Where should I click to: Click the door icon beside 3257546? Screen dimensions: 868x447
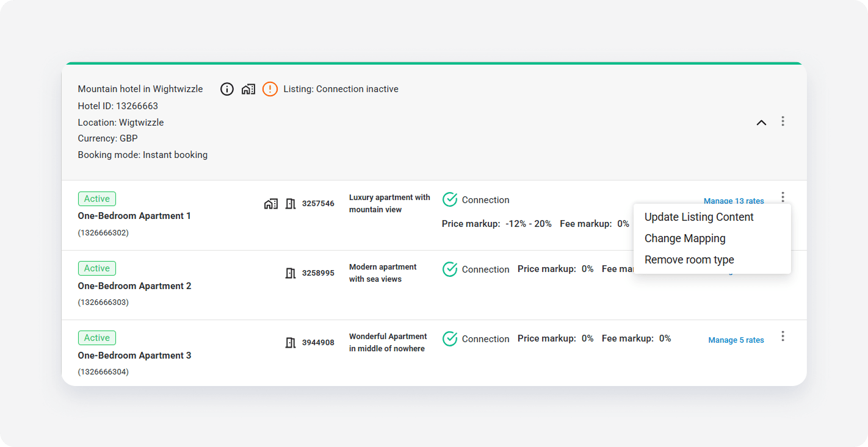coord(291,204)
